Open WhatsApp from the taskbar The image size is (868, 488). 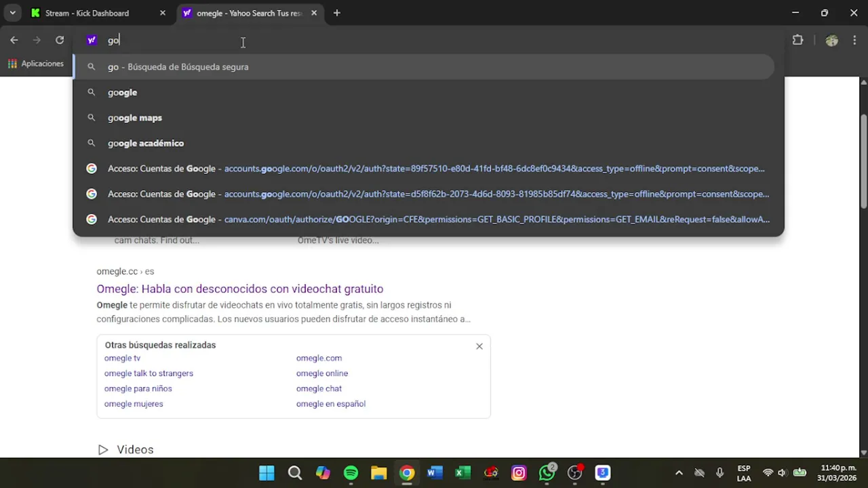click(x=547, y=473)
